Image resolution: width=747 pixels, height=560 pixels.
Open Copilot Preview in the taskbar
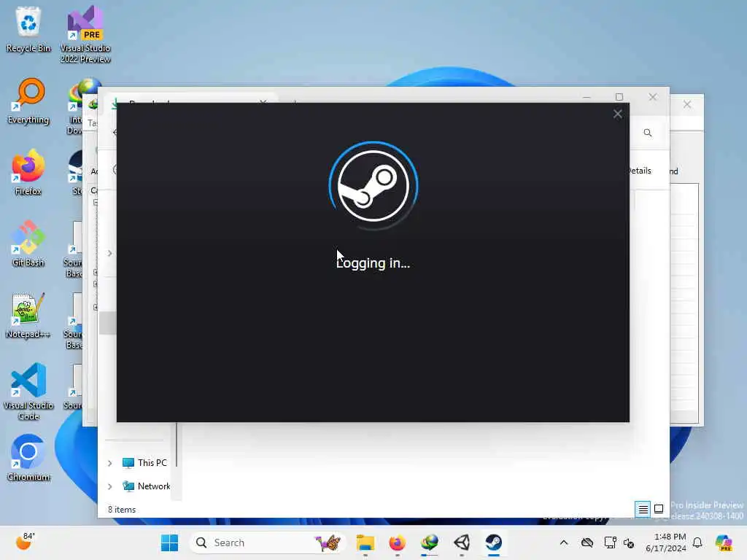pyautogui.click(x=724, y=542)
